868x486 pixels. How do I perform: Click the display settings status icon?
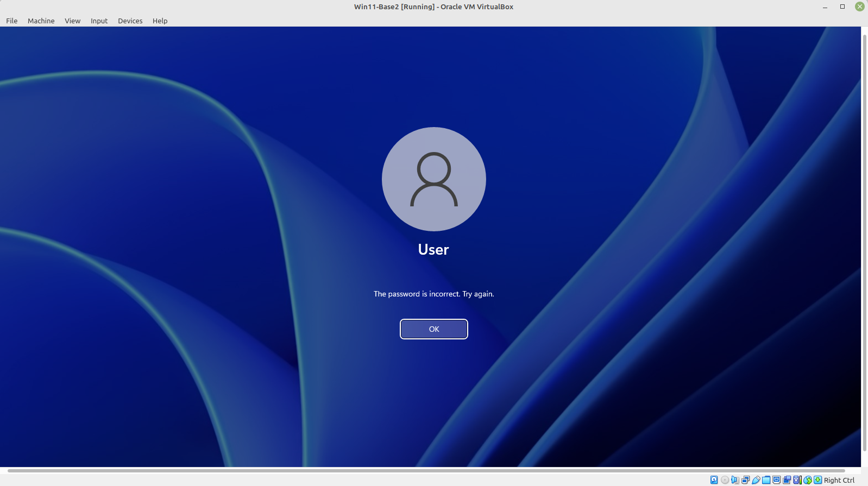click(776, 480)
